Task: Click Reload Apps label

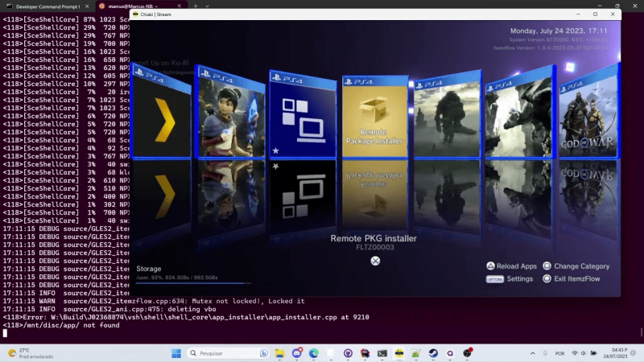Action: coord(517,266)
